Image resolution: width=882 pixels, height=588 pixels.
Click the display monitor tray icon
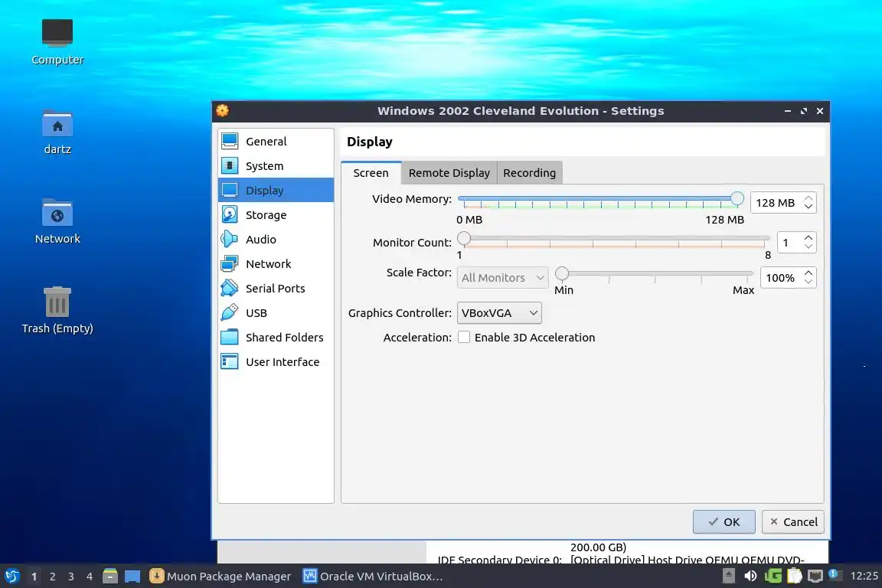point(815,576)
